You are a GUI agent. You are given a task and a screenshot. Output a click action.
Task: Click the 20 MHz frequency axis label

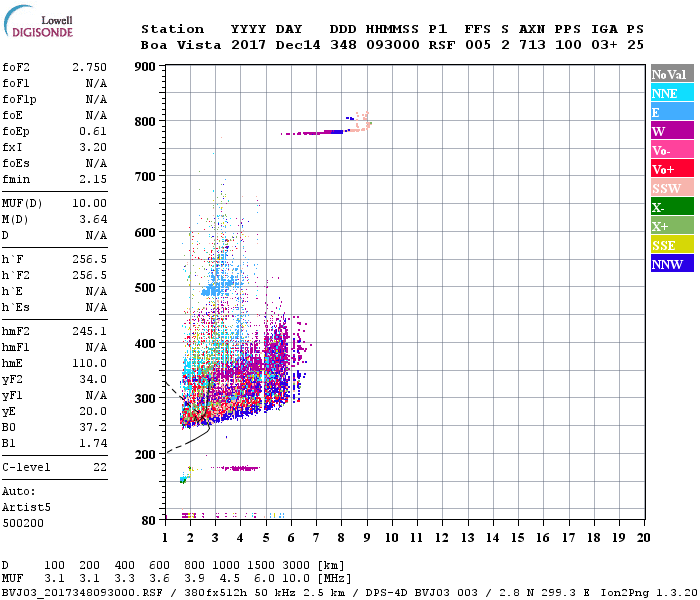click(x=643, y=537)
